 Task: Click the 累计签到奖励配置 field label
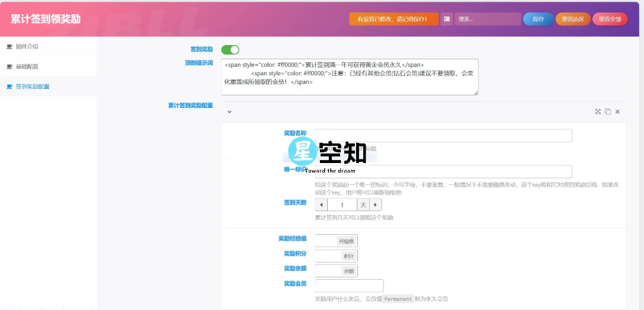pos(191,106)
